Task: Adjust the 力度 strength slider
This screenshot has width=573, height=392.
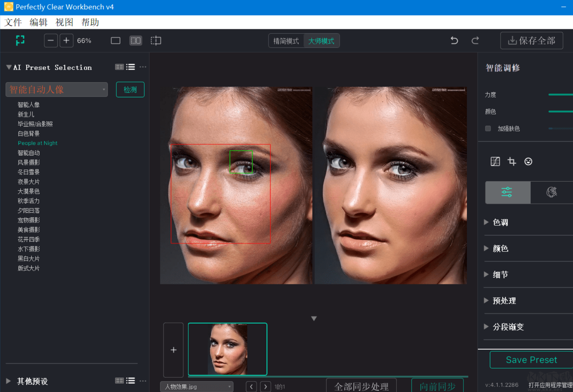Action: (560, 95)
